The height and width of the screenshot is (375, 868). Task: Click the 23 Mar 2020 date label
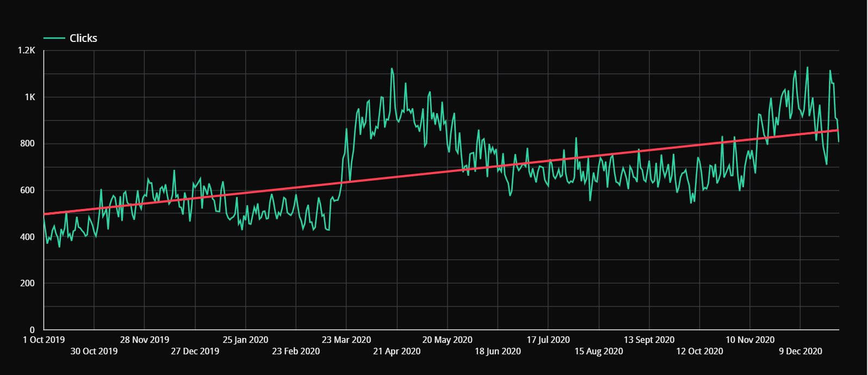[346, 340]
